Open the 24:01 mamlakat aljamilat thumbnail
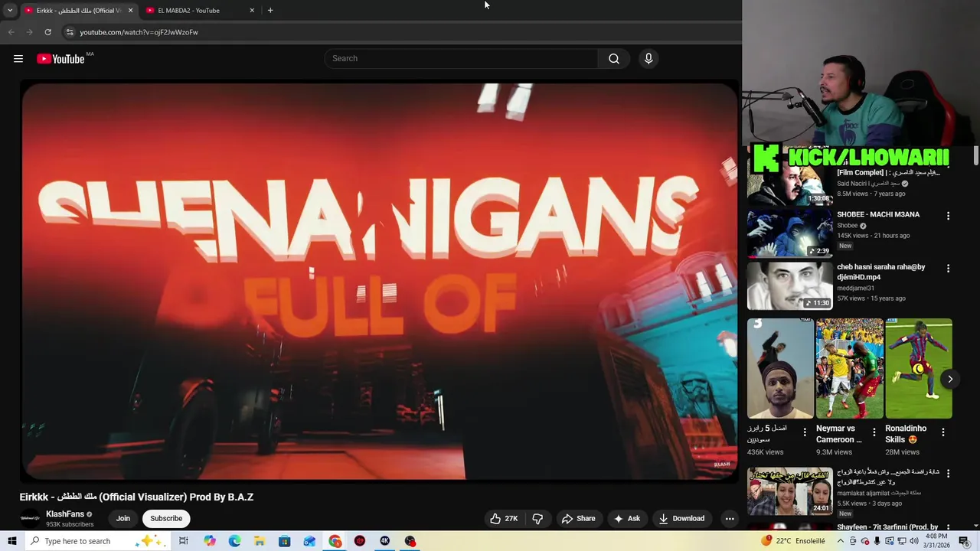980x551 pixels. [789, 491]
